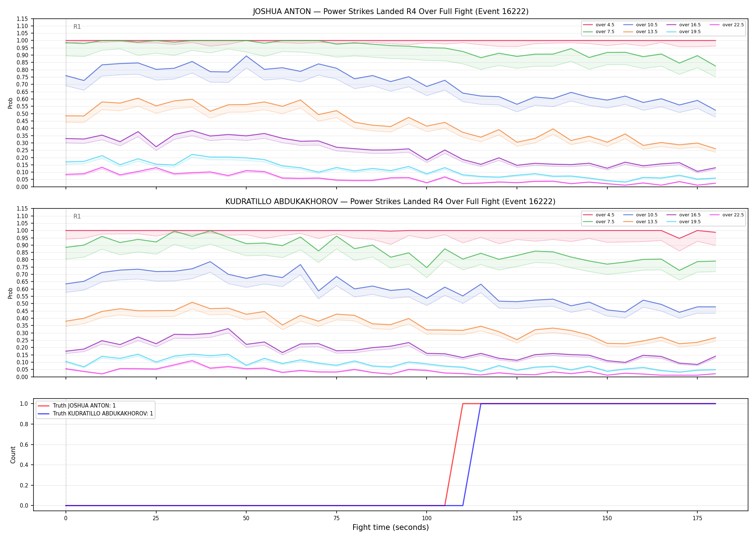The width and height of the screenshot is (756, 540).
Task: Click x-axis tick label '0'
Action: coord(66,518)
